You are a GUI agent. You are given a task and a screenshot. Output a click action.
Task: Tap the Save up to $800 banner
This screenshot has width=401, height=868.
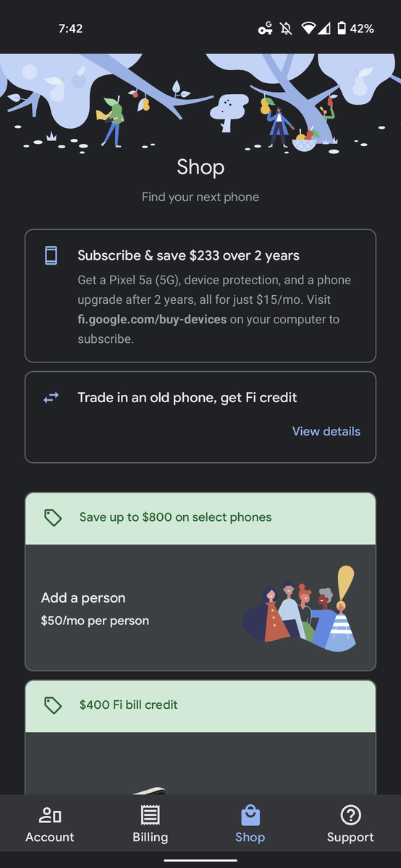(x=200, y=519)
